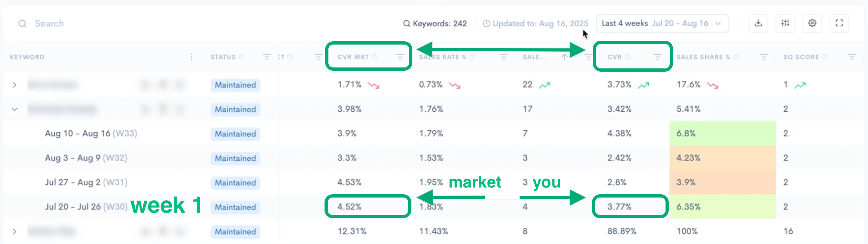
Task: Click the CVR help info icon
Action: coord(627,56)
